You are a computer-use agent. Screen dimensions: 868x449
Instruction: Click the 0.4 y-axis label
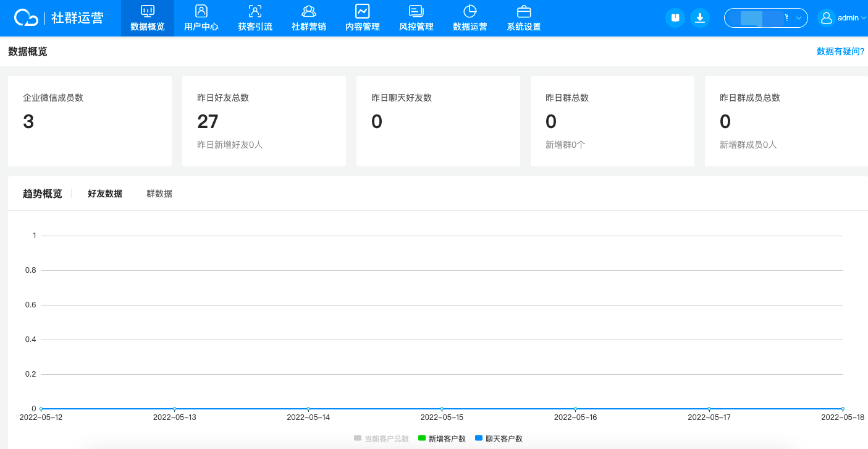30,340
